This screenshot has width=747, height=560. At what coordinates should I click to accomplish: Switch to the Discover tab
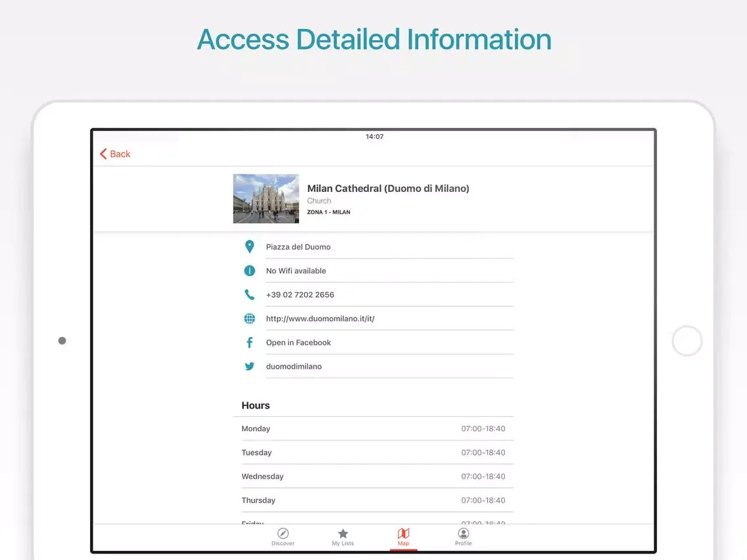283,536
